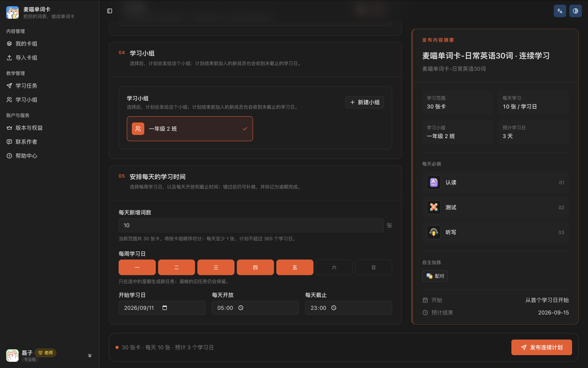Click the 每天新增词数 input field
This screenshot has height=368, width=588.
click(x=251, y=225)
